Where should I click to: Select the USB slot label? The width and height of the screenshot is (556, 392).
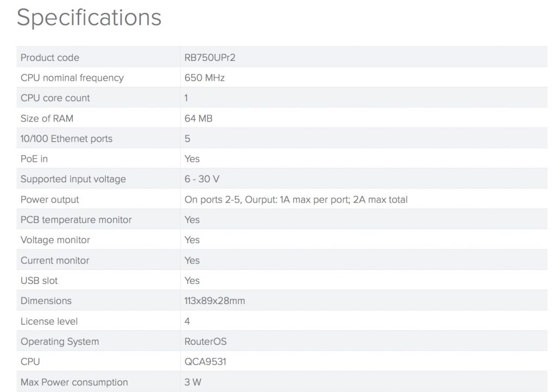coord(39,281)
